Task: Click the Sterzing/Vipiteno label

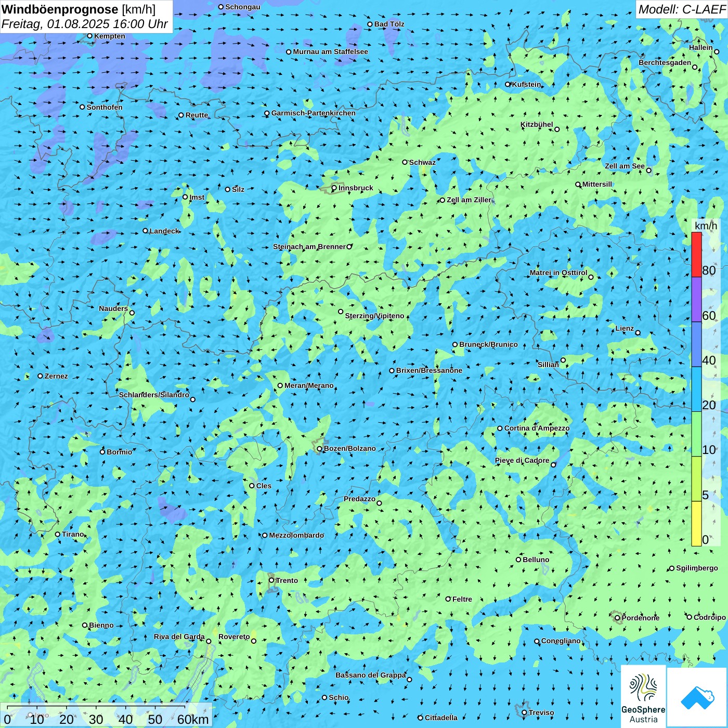Action: (374, 316)
